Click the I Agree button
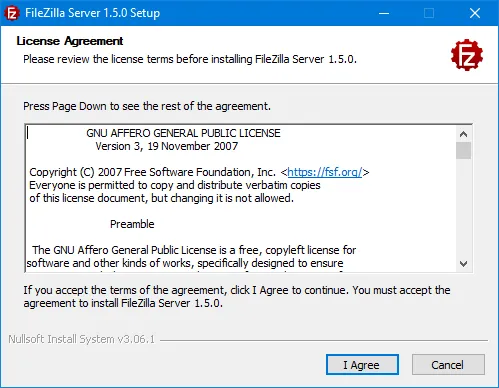 pos(362,365)
